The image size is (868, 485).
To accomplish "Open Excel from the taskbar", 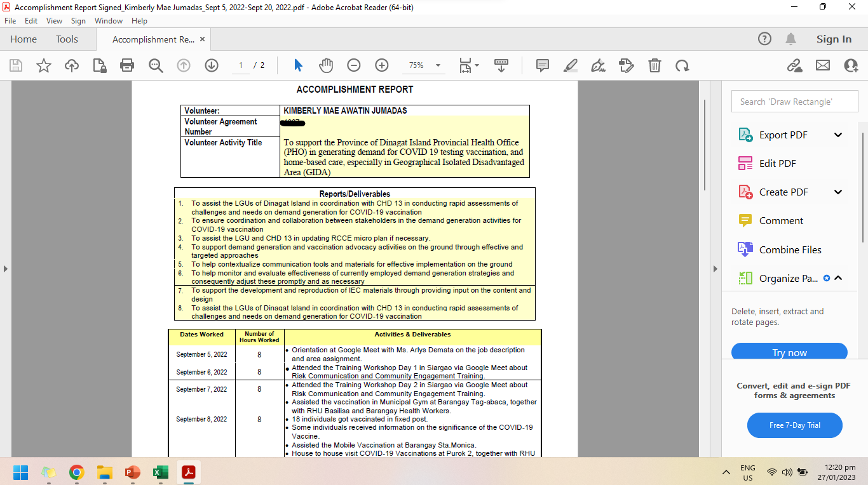I will [161, 472].
